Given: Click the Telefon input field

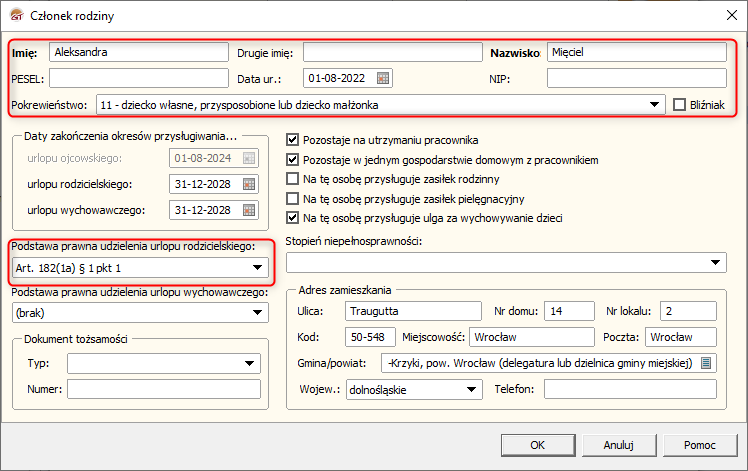Looking at the screenshot, I should [635, 390].
